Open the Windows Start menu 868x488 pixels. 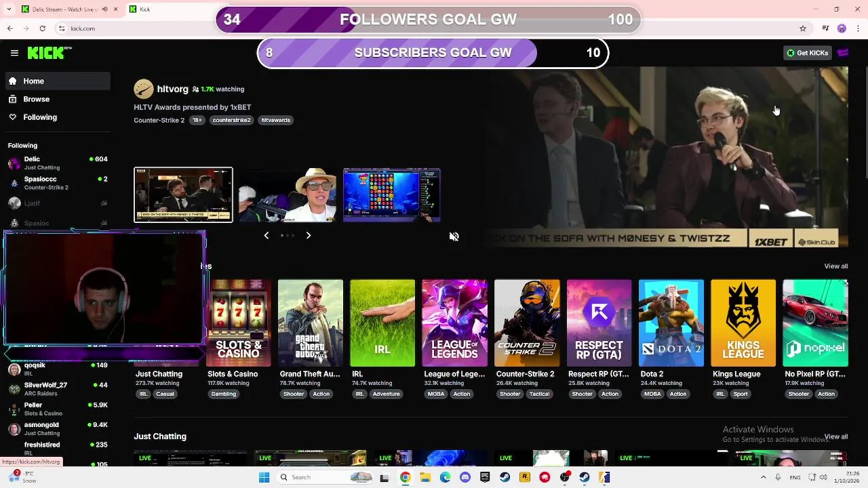click(x=264, y=477)
